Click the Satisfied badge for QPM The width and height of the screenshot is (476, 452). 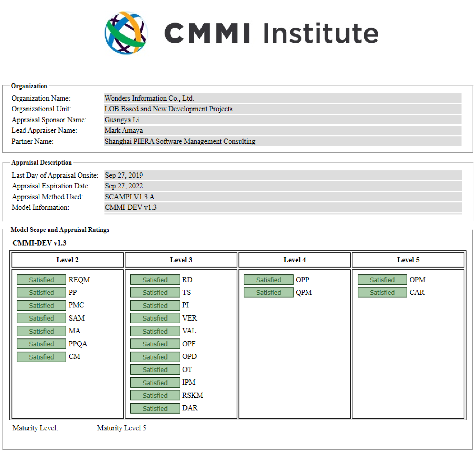269,292
